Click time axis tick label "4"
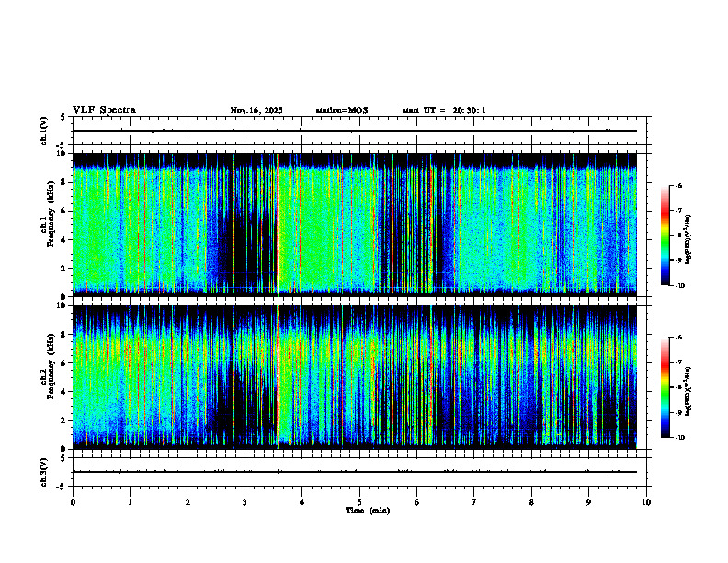The height and width of the screenshot is (563, 728). pos(302,502)
